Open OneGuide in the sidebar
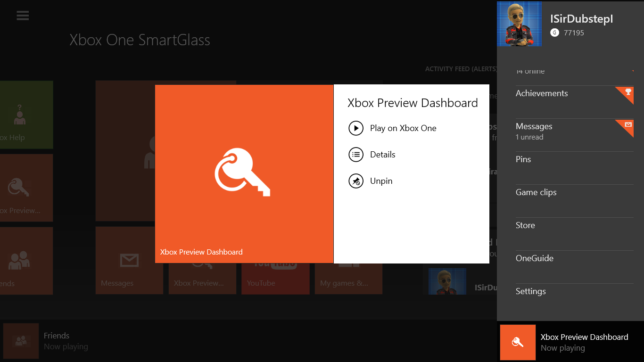 click(x=575, y=267)
